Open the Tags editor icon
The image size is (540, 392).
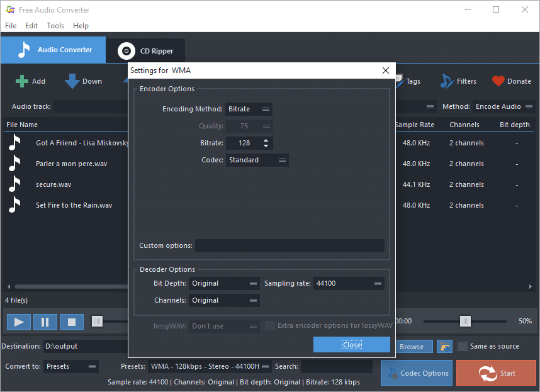click(400, 81)
